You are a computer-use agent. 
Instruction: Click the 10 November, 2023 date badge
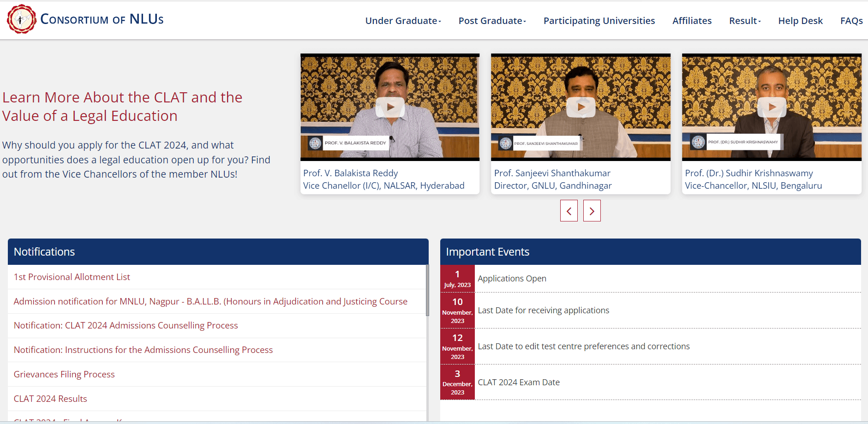tap(457, 310)
